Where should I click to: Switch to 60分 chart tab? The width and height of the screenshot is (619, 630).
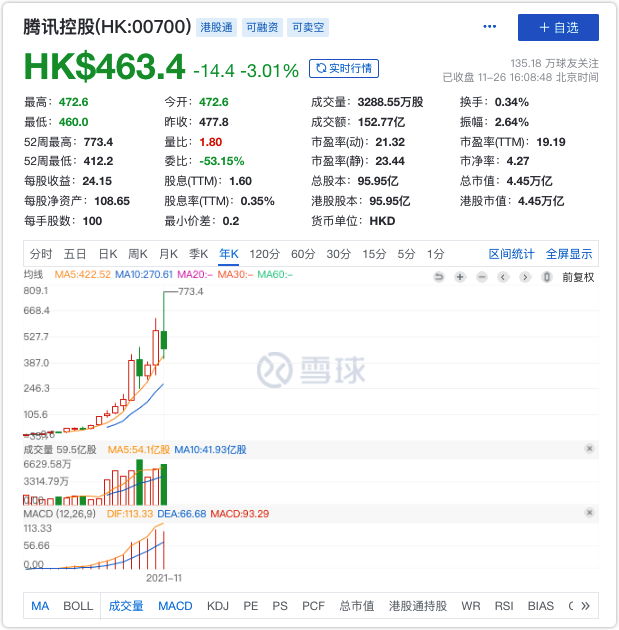tap(303, 254)
